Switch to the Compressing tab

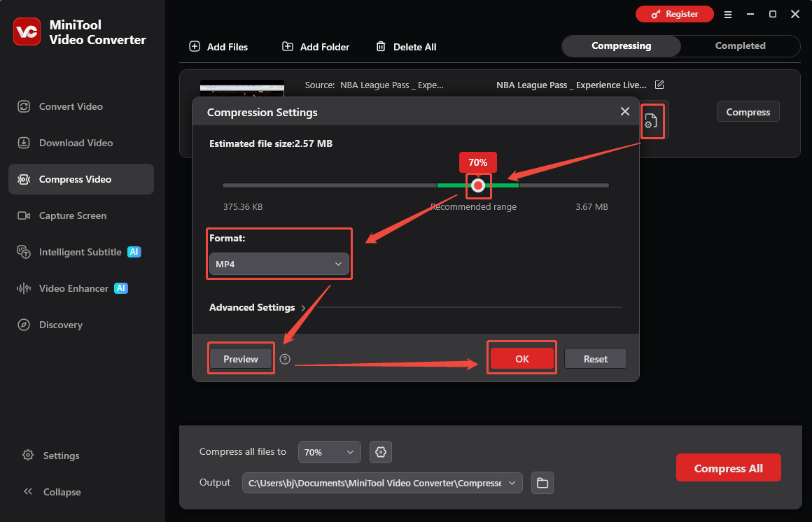[x=622, y=46]
